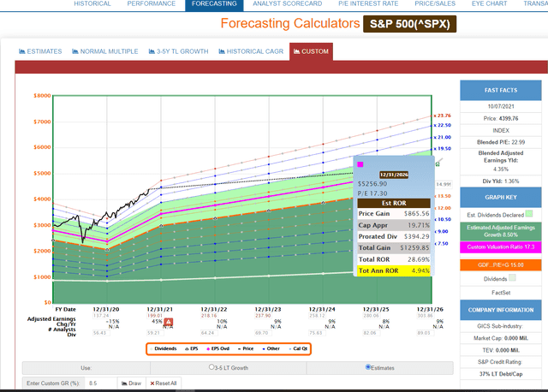Viewport: 548px width, 392px height.
Task: Toggle EPS in the chart legend
Action: point(192,348)
